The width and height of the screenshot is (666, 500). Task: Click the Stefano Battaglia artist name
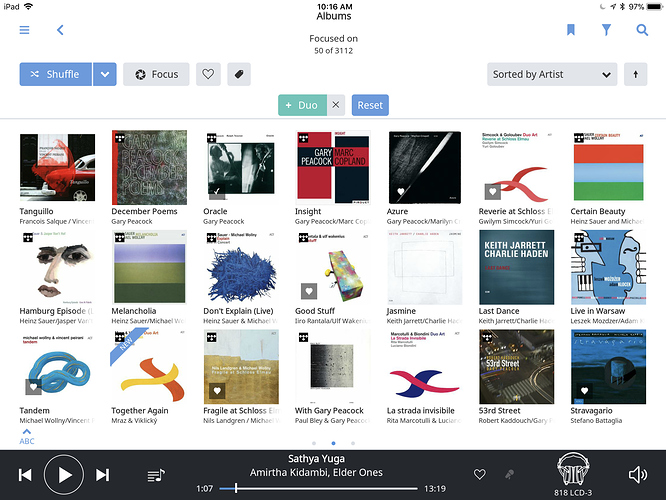596,421
